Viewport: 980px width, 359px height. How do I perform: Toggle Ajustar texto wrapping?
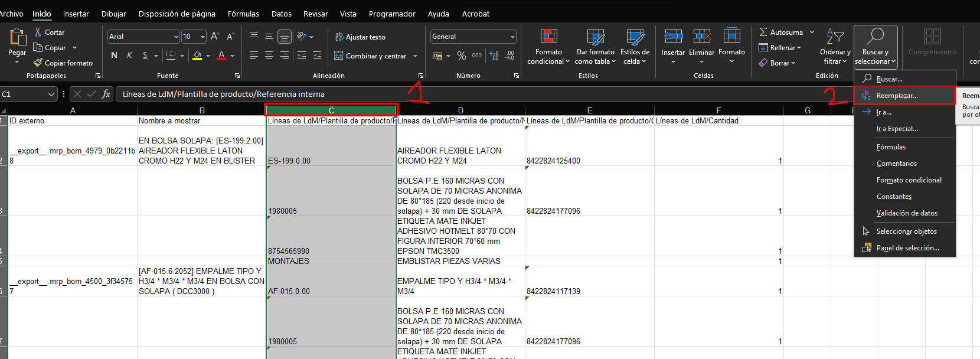point(360,37)
